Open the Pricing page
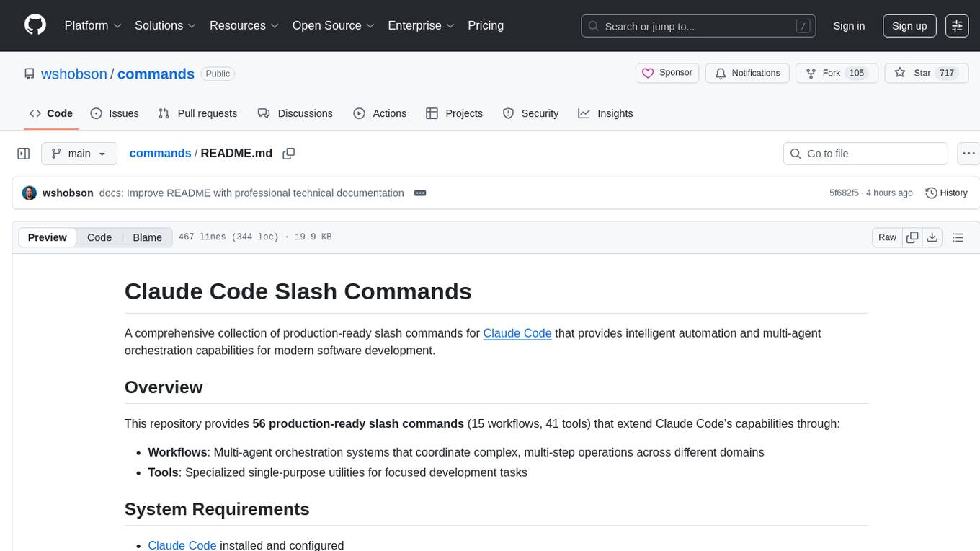 486,25
